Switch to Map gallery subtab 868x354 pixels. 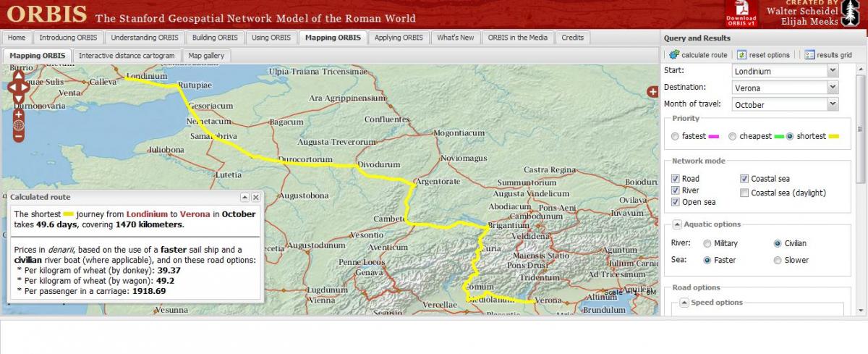pyautogui.click(x=206, y=56)
